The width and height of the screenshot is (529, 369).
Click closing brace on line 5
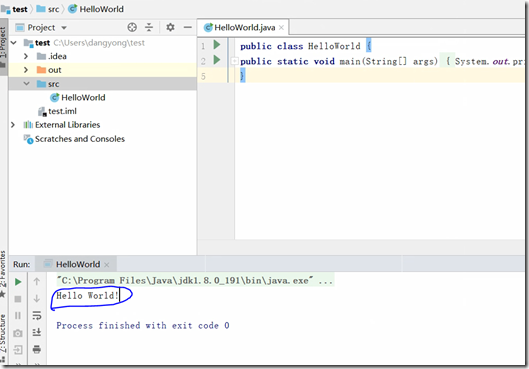[x=242, y=76]
